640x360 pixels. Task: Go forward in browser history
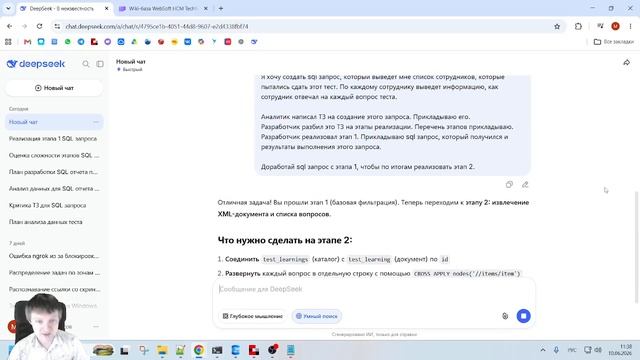24,26
